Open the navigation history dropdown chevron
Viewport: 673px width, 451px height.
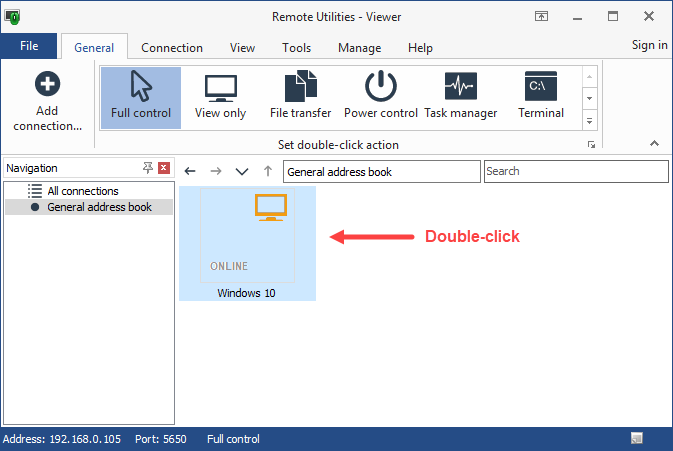241,172
